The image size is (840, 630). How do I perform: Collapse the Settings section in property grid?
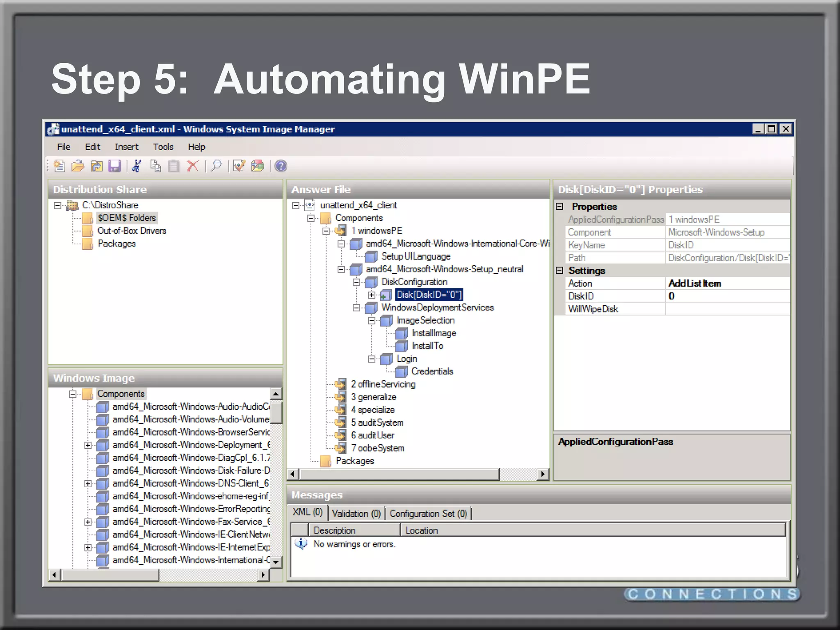point(559,270)
